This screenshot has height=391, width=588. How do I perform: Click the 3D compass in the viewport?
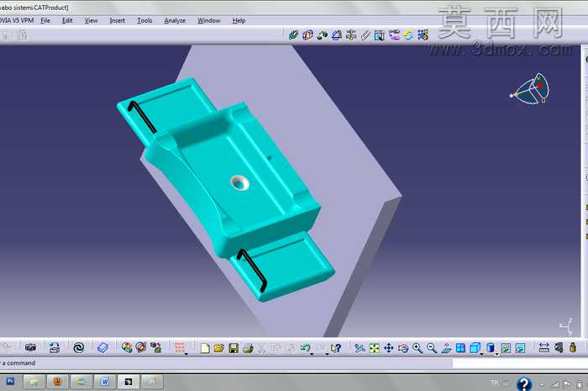pyautogui.click(x=530, y=89)
